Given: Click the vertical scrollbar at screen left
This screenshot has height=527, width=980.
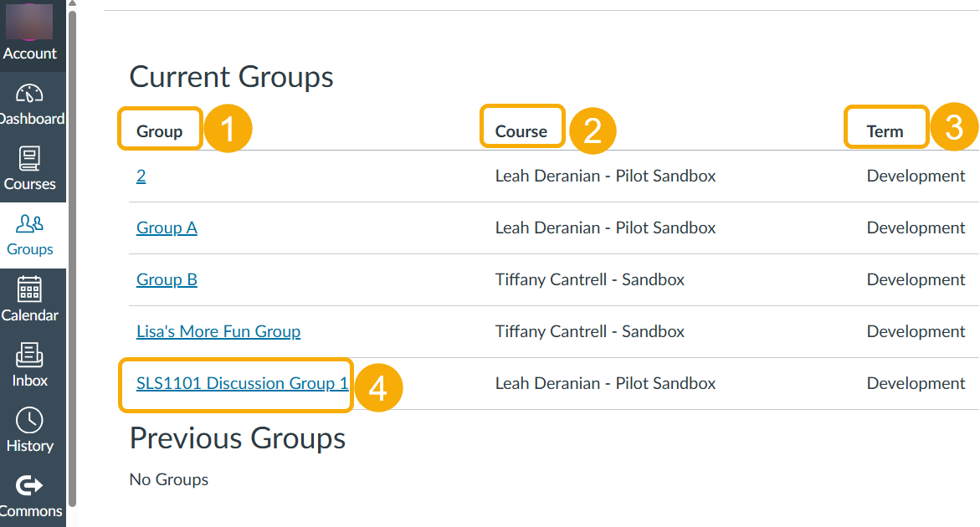Looking at the screenshot, I should (x=73, y=251).
